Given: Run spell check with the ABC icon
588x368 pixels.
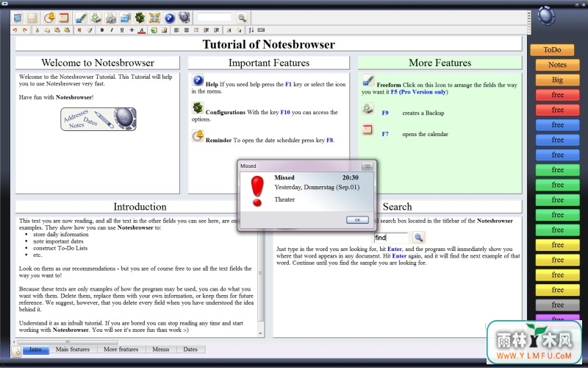Looking at the screenshot, I should [x=261, y=30].
